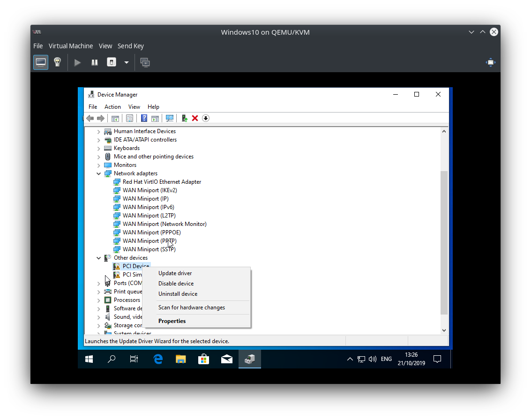Open the Windows Start menu
Image resolution: width=531 pixels, height=420 pixels.
pyautogui.click(x=89, y=359)
